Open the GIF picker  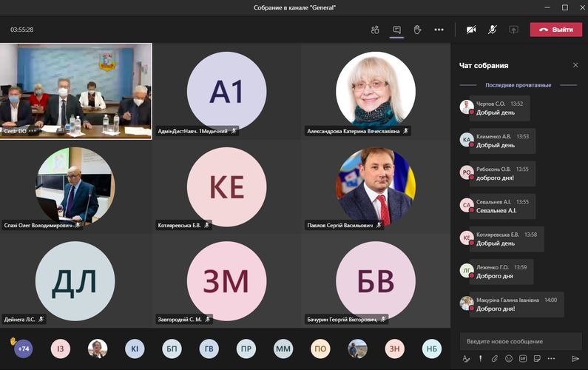coord(523,359)
